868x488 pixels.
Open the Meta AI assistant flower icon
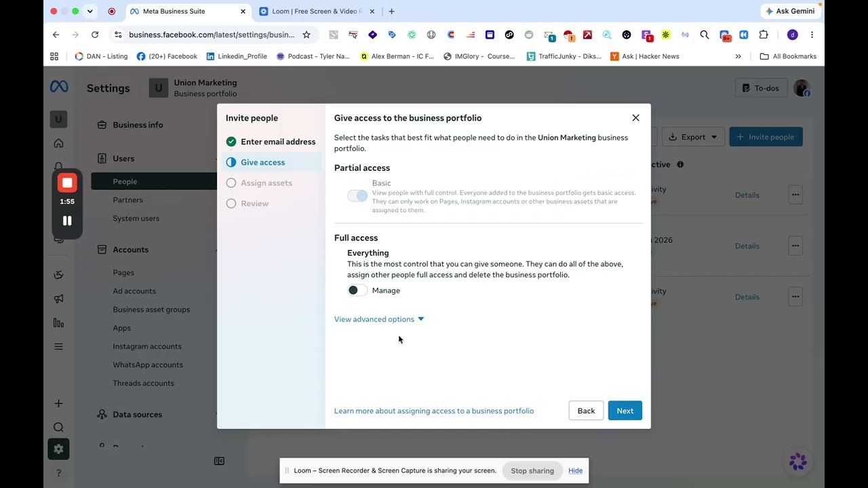coord(798,462)
